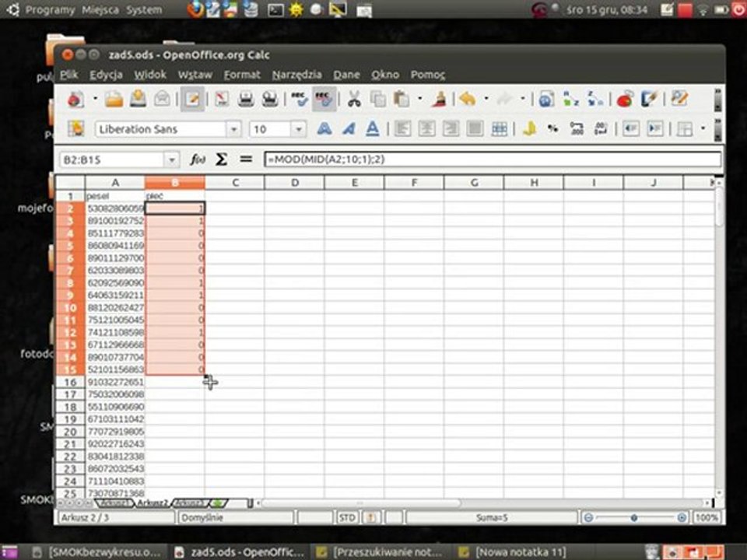The width and height of the screenshot is (747, 560).
Task: Open the Liberation Sans font dropdown arrow
Action: [x=233, y=129]
